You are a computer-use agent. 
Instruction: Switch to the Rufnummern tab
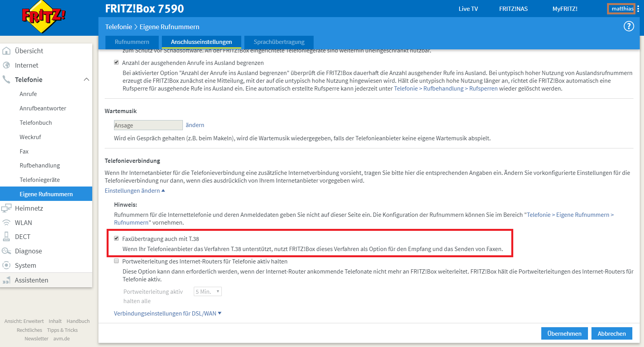pyautogui.click(x=132, y=42)
